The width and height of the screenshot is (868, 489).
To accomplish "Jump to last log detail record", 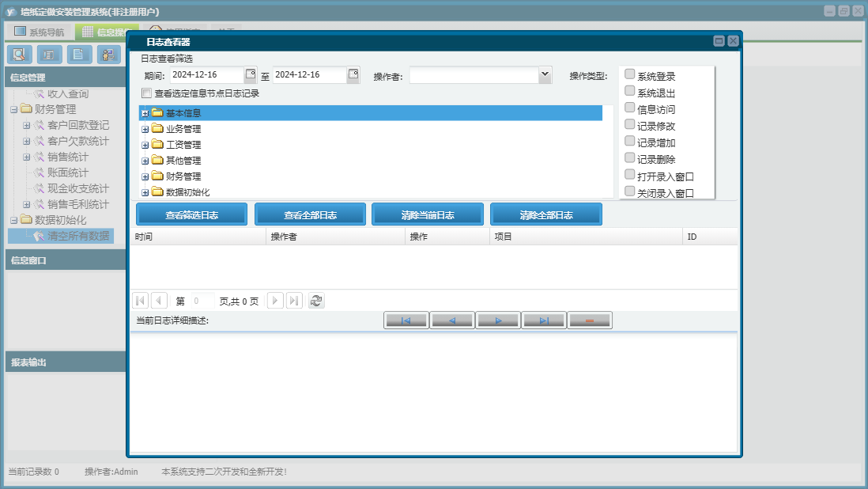I will (544, 320).
